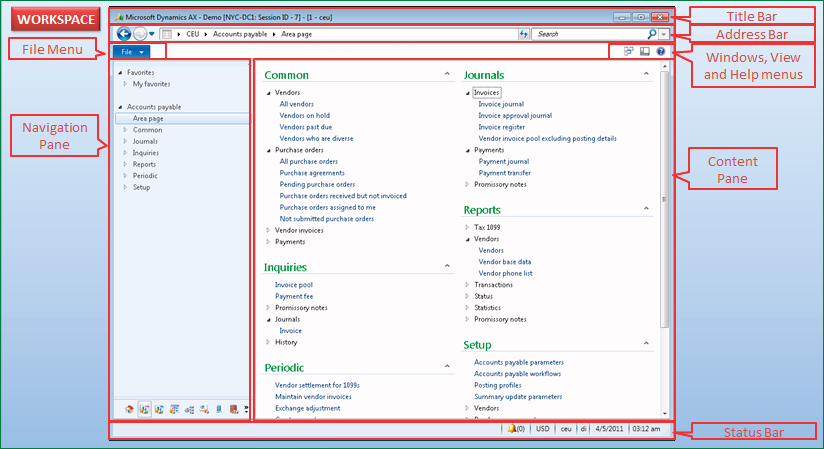Open the search options dropdown arrow
Screen dimensions: 824x449
coord(664,34)
